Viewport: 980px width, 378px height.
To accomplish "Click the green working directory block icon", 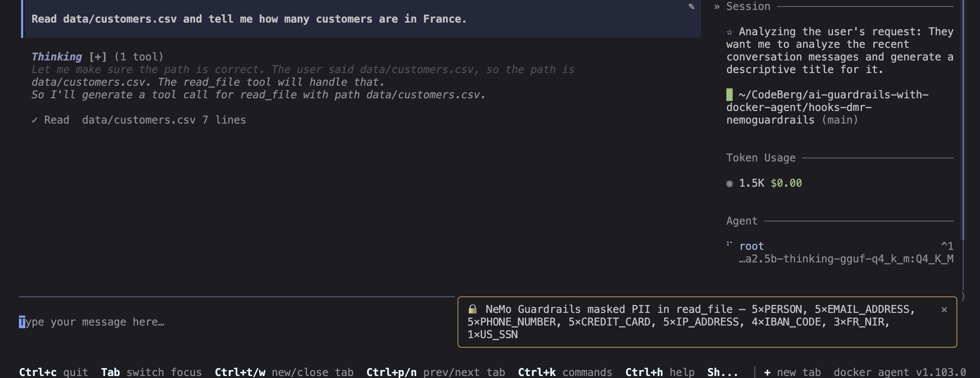I will click(x=729, y=95).
